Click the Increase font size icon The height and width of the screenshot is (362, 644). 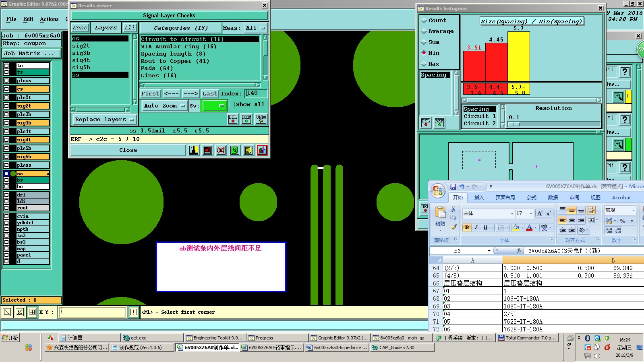[539, 213]
